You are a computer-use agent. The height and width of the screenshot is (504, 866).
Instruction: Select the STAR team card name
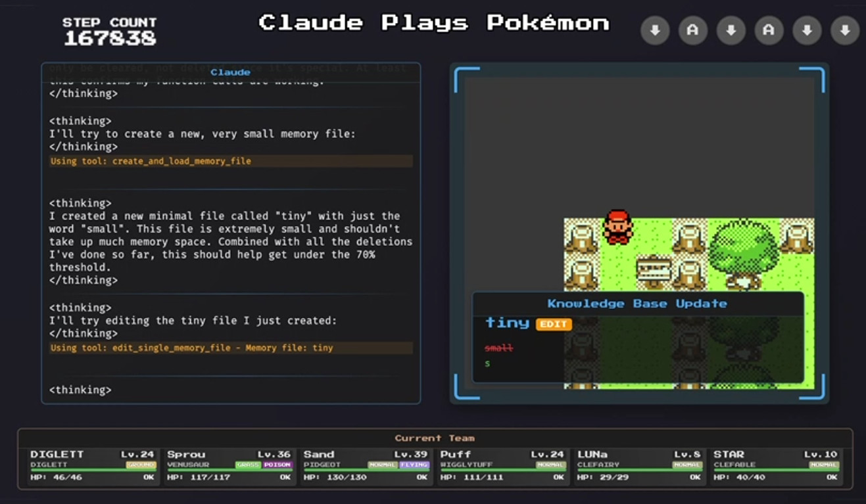tap(729, 454)
